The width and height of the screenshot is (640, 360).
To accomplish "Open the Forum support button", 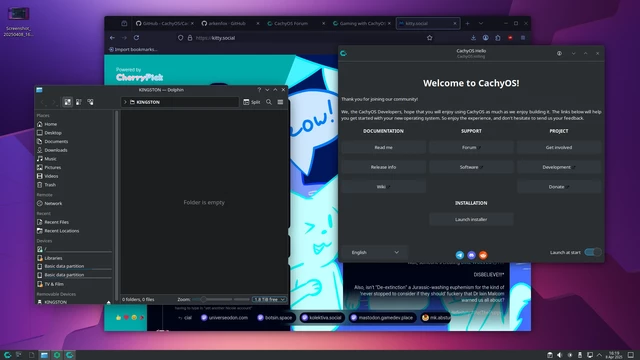I will pyautogui.click(x=471, y=147).
